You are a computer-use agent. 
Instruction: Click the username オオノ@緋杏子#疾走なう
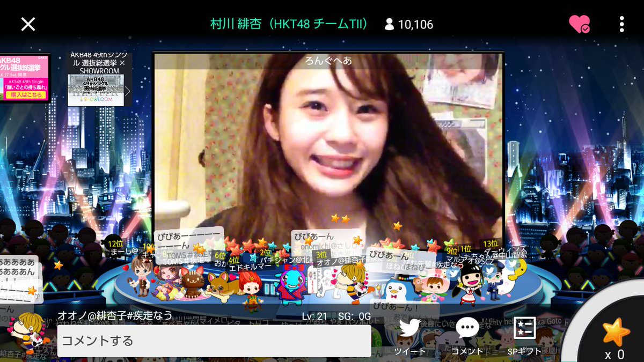click(x=115, y=315)
